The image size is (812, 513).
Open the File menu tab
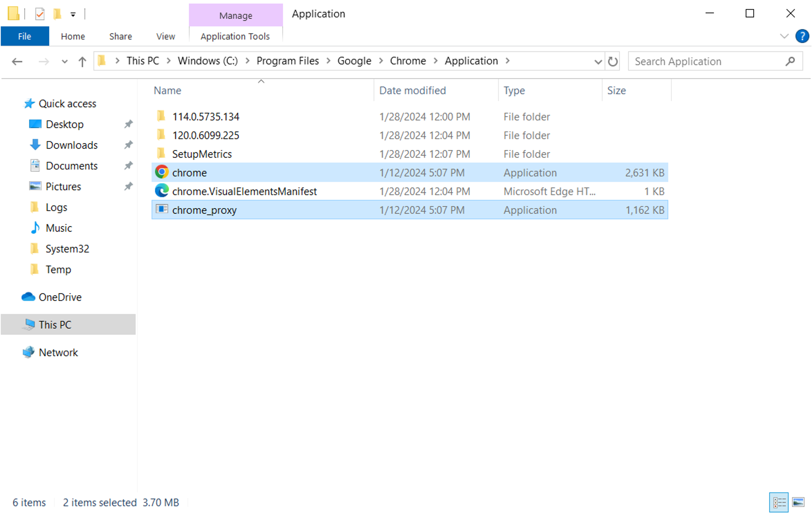tap(25, 36)
